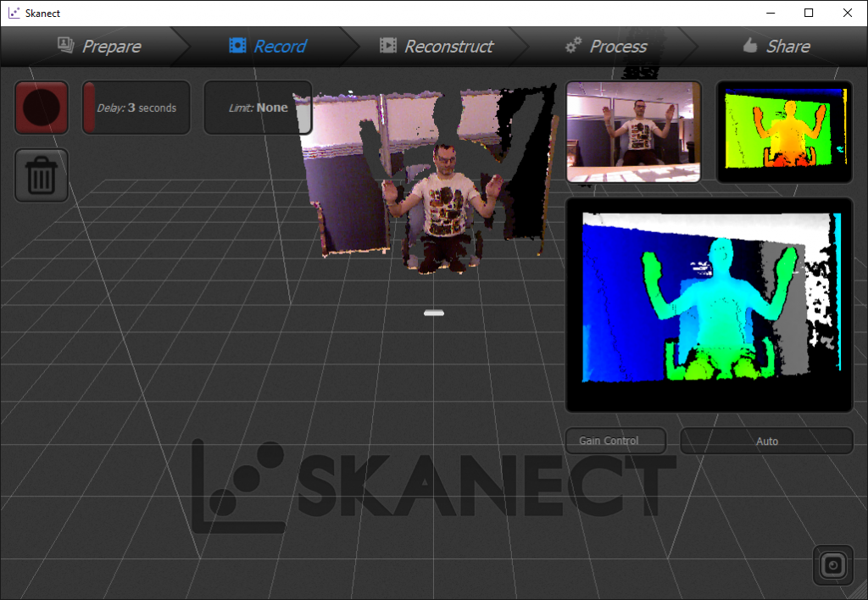Delete the scan using the trash icon
Viewport: 868px width, 600px height.
click(x=42, y=175)
